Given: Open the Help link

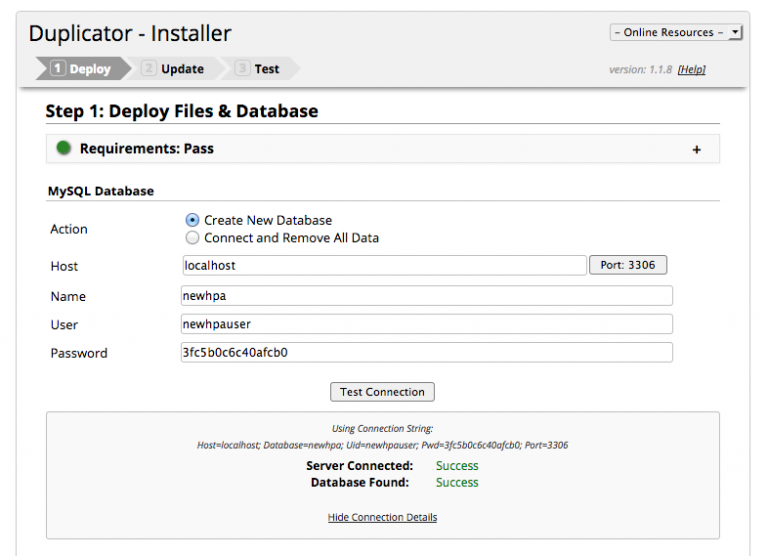Looking at the screenshot, I should click(692, 70).
